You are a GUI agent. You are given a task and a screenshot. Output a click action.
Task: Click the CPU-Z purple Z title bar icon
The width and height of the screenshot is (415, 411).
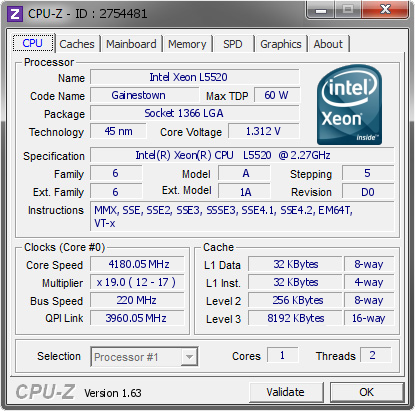click(x=15, y=14)
